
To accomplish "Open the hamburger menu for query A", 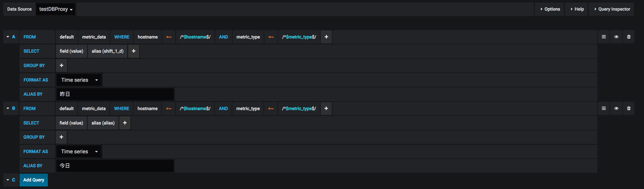I will (x=604, y=37).
